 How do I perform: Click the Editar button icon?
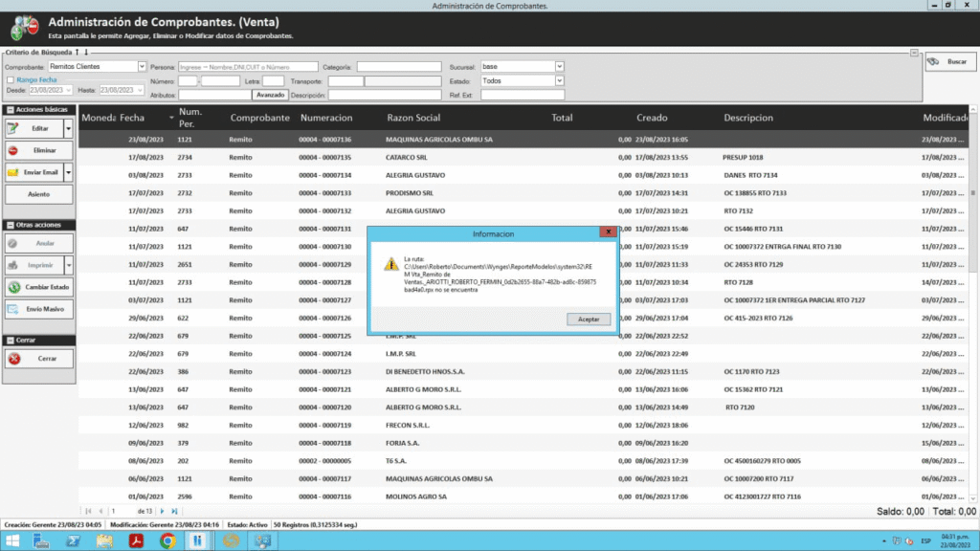(16, 128)
